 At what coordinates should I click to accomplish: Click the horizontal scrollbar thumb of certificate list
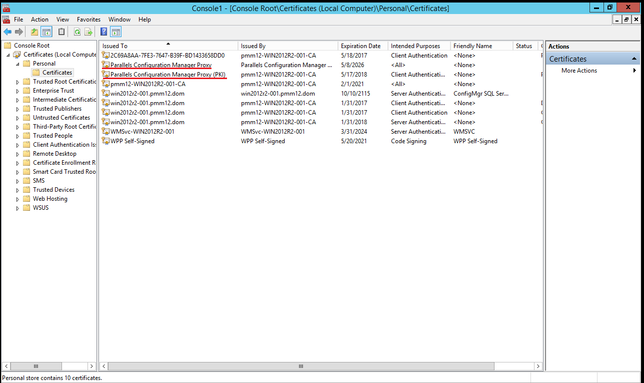tap(301, 366)
